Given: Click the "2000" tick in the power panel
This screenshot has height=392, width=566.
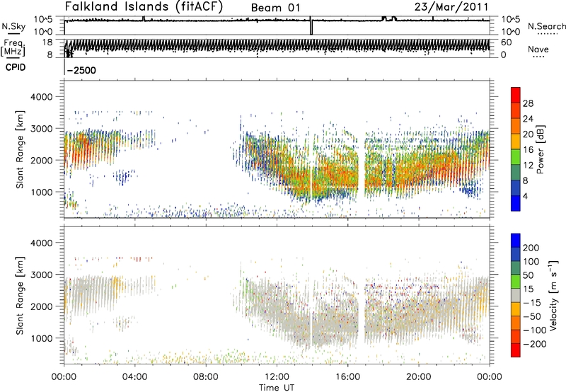Looking at the screenshot, I should pos(41,160).
